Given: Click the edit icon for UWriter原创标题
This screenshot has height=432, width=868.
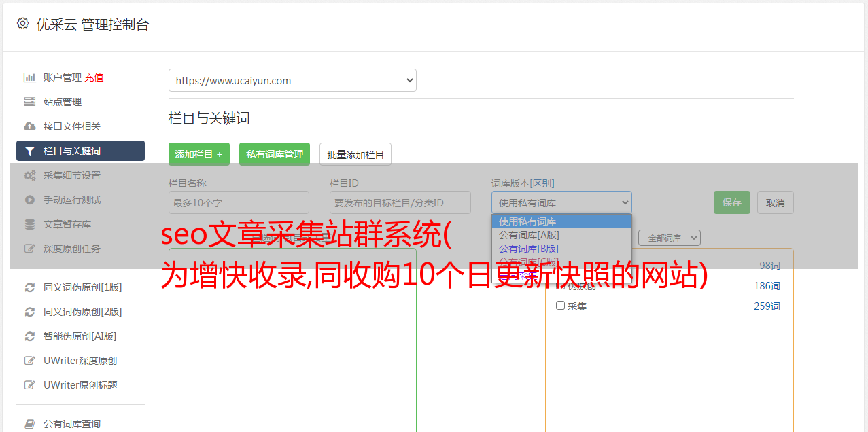Looking at the screenshot, I should tap(30, 385).
